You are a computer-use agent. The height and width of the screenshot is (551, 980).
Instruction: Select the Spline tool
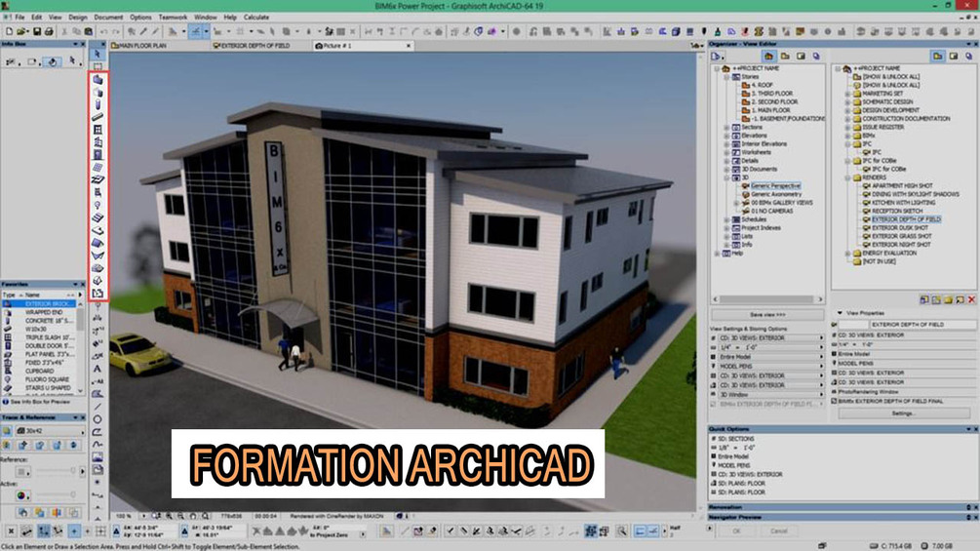coord(98,444)
